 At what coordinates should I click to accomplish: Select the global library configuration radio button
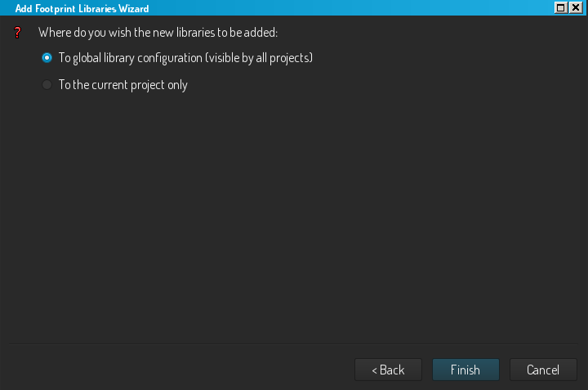tap(47, 58)
